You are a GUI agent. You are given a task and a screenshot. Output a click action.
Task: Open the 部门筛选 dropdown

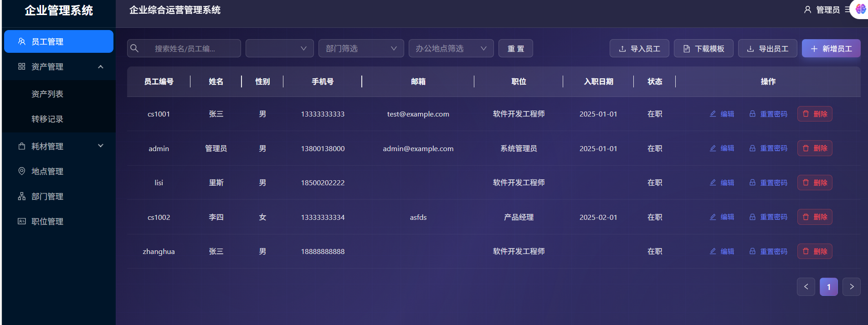coord(361,48)
